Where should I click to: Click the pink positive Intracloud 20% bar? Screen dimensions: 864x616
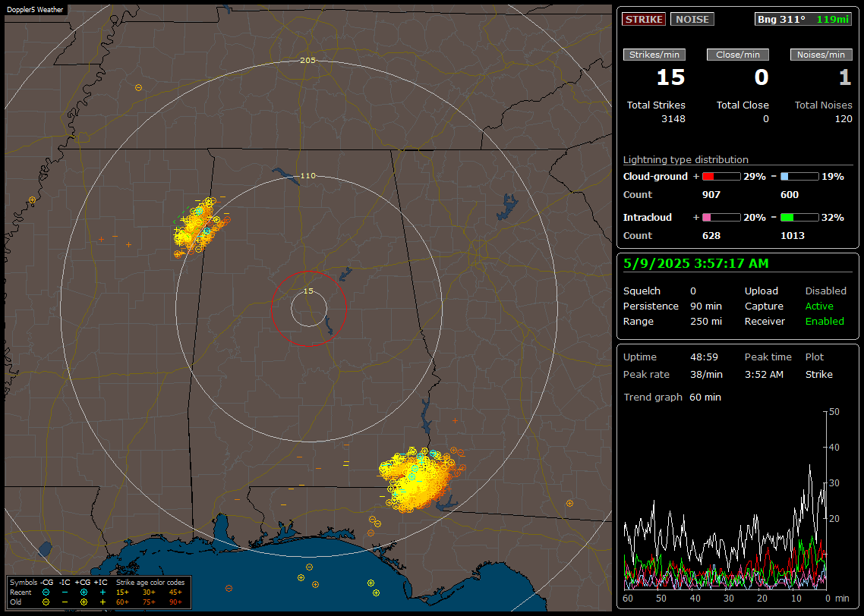tap(721, 218)
